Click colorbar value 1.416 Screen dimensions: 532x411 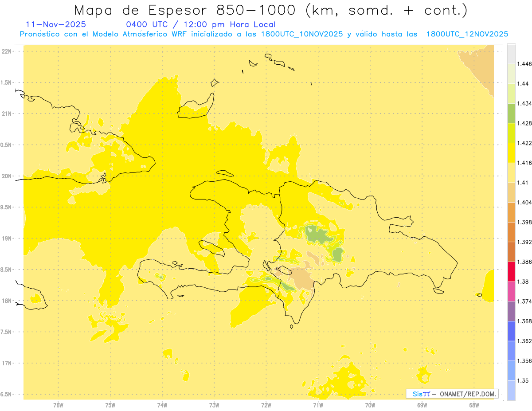click(524, 163)
